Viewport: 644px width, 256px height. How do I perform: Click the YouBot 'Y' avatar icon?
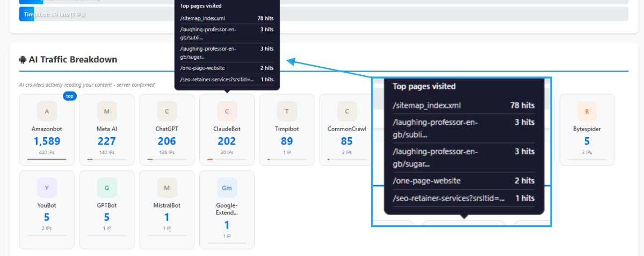click(x=47, y=188)
